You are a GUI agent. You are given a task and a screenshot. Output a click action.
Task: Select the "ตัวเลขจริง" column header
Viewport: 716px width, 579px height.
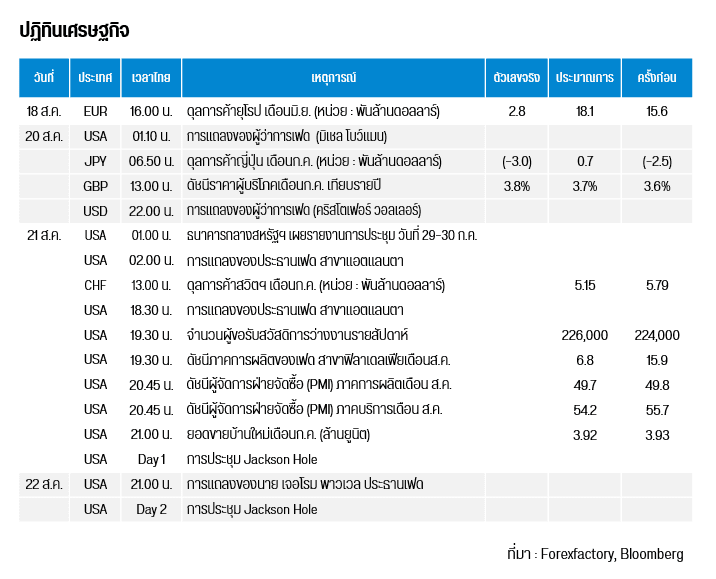(x=516, y=78)
